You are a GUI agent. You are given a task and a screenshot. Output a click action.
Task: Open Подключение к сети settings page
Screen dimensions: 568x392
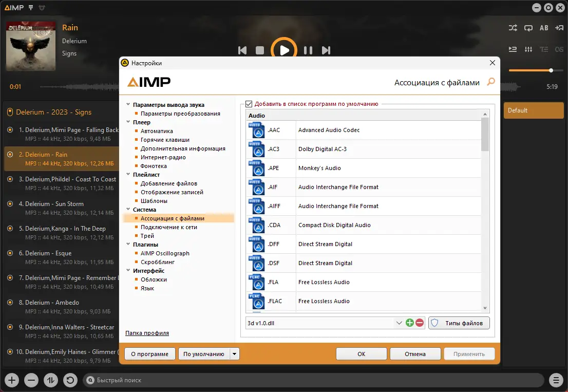click(x=169, y=227)
